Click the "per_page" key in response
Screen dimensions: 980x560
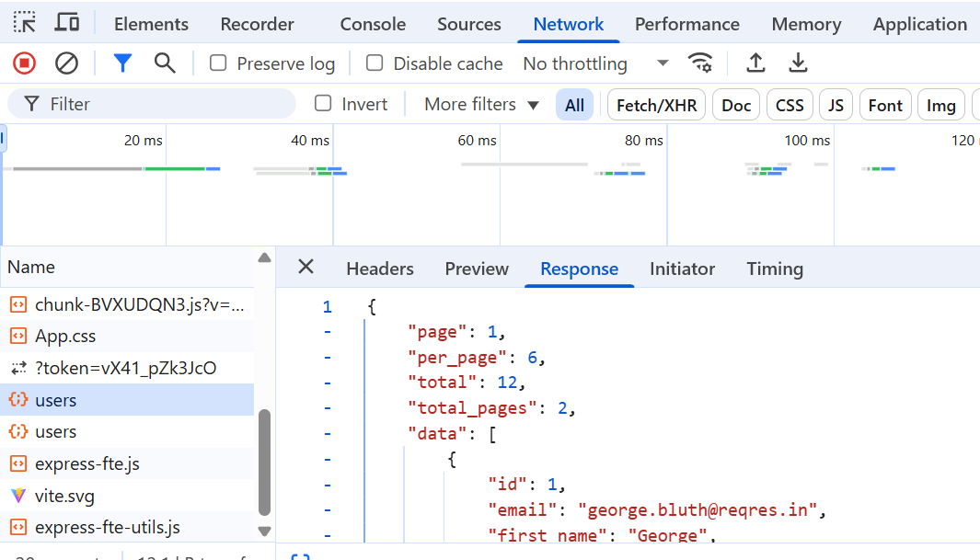pos(457,357)
